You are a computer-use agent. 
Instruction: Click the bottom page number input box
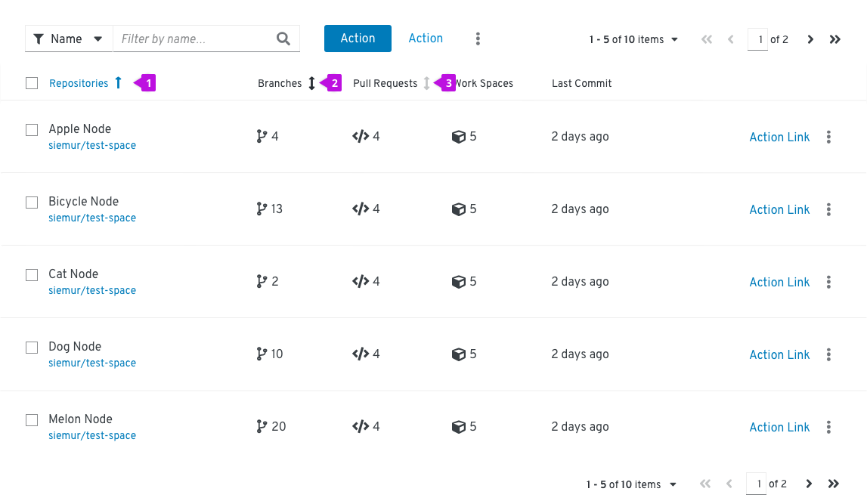pos(756,484)
